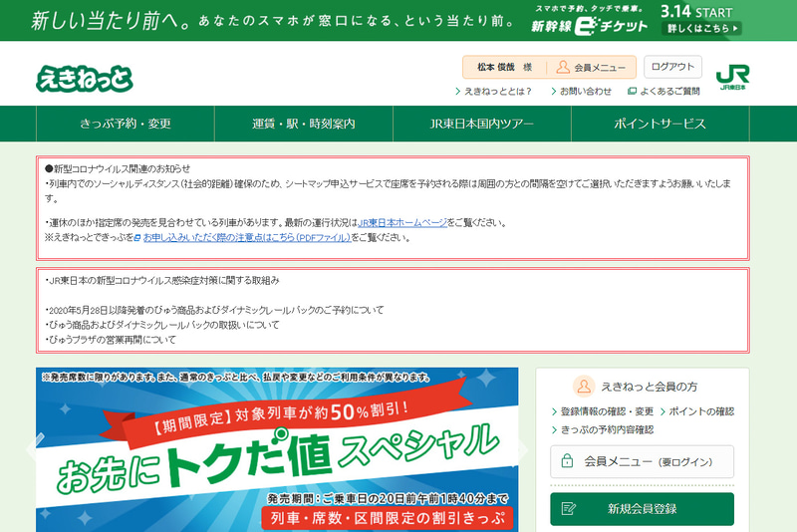
Task: Open きっぷの予約内容確認 link
Action: (x=607, y=429)
